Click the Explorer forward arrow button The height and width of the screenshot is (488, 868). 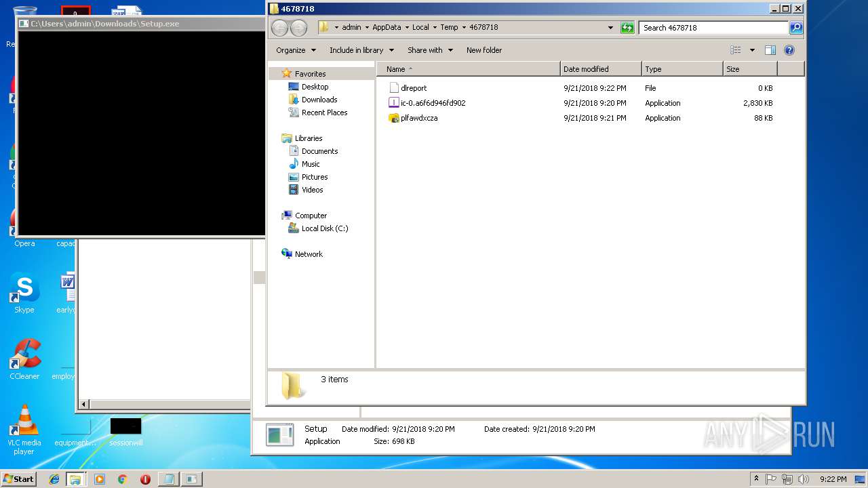pos(298,28)
